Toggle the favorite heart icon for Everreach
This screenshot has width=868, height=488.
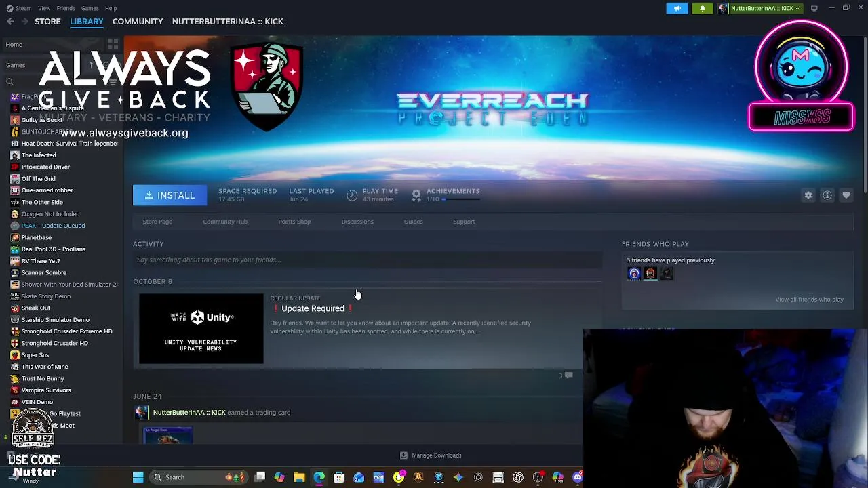point(846,195)
